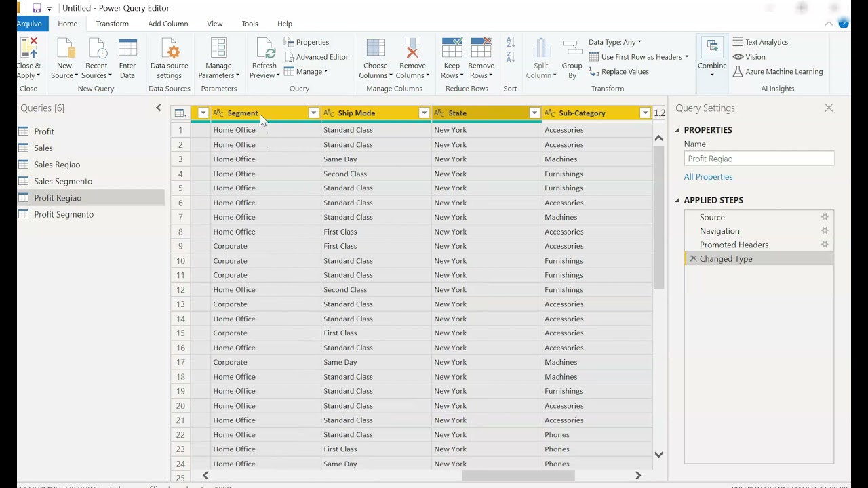This screenshot has width=868, height=488.
Task: Switch to the View ribbon tab
Action: tap(214, 24)
